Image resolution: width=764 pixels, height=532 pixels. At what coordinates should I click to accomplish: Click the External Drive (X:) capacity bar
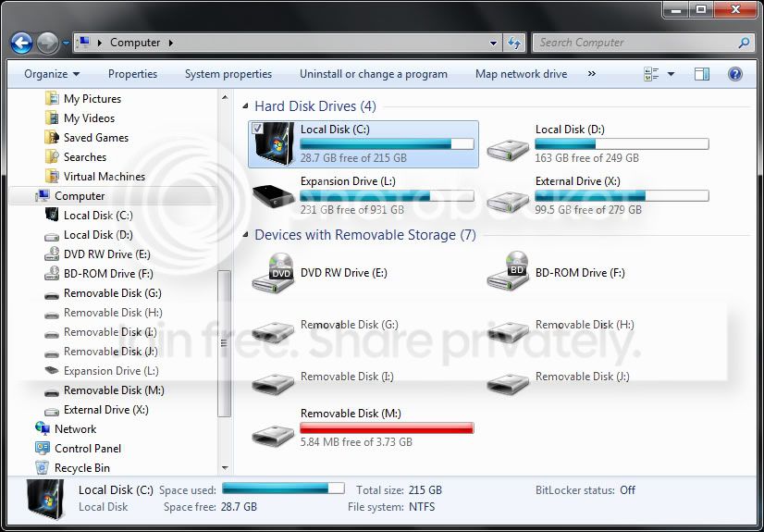tap(622, 196)
